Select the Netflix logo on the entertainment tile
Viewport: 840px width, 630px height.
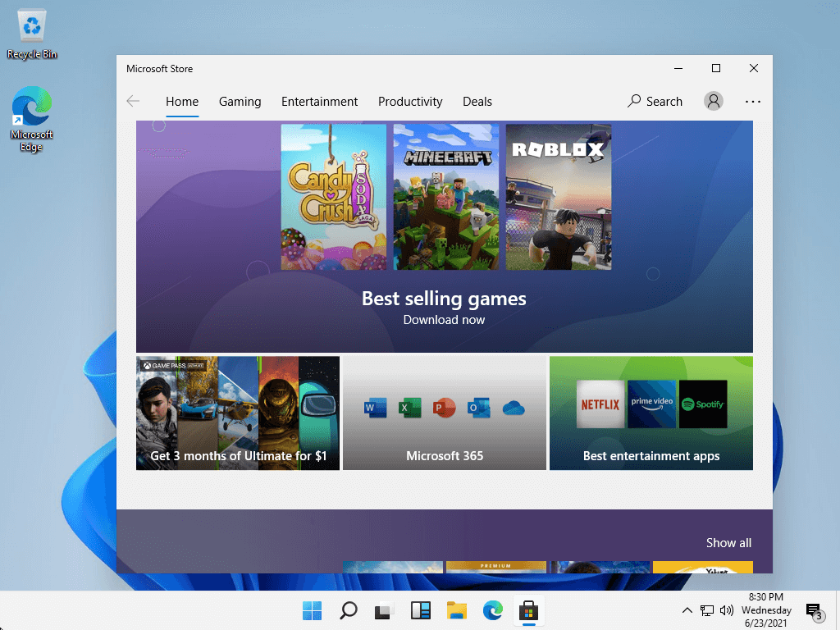tap(600, 404)
